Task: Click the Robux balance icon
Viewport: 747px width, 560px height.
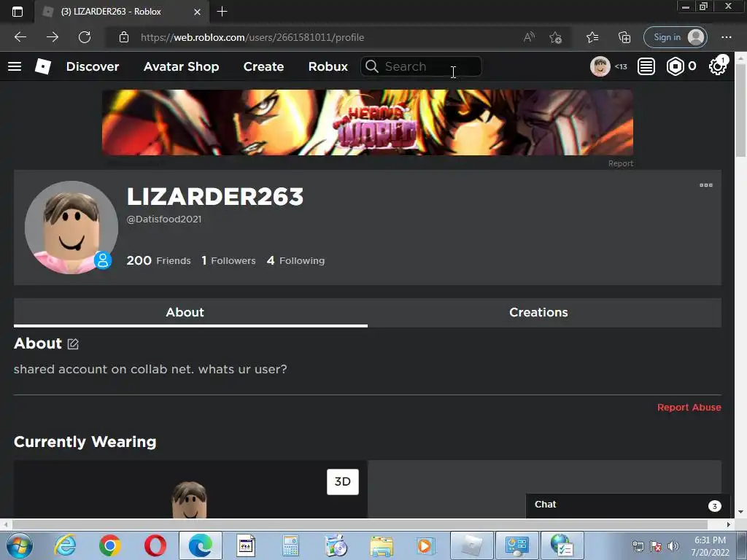Action: (675, 66)
